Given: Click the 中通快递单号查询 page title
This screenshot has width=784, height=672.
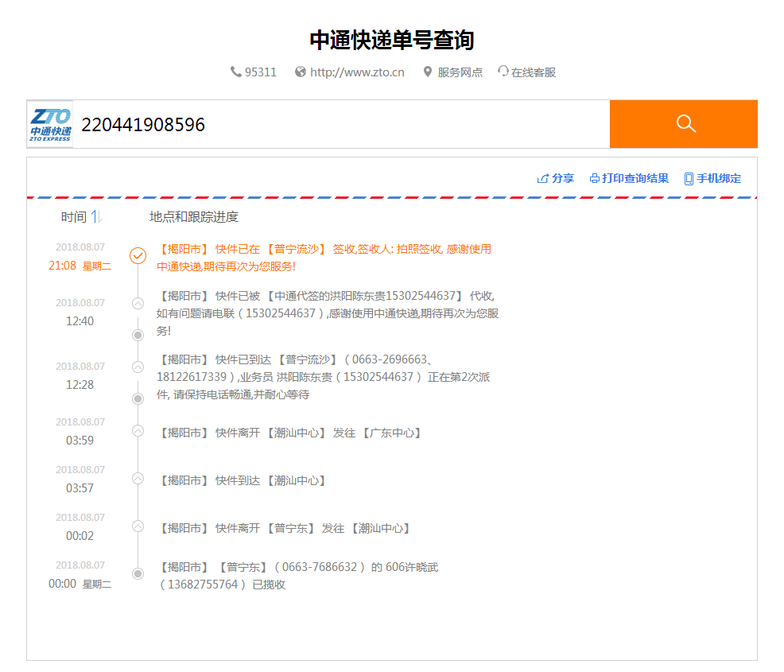Looking at the screenshot, I should (x=392, y=40).
